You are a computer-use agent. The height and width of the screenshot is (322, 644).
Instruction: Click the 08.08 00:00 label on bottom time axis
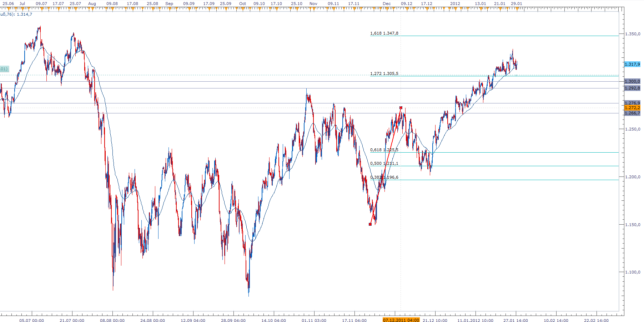click(x=112, y=320)
